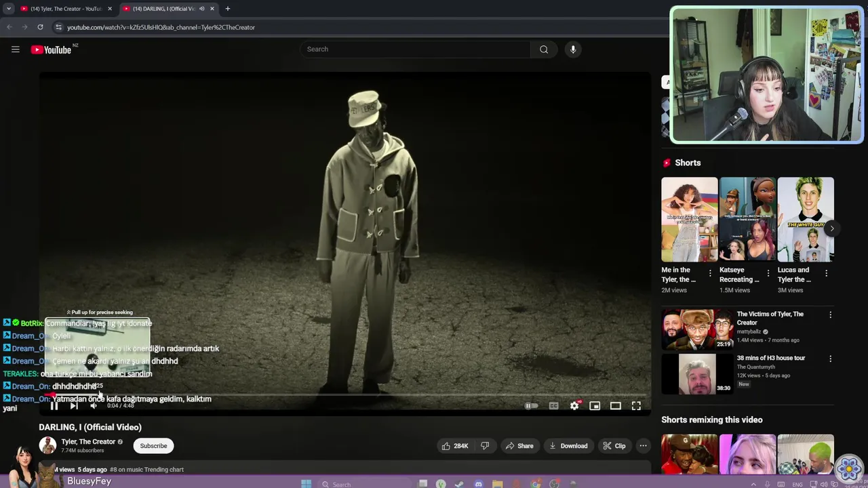Download the video
The height and width of the screenshot is (488, 868).
568,446
